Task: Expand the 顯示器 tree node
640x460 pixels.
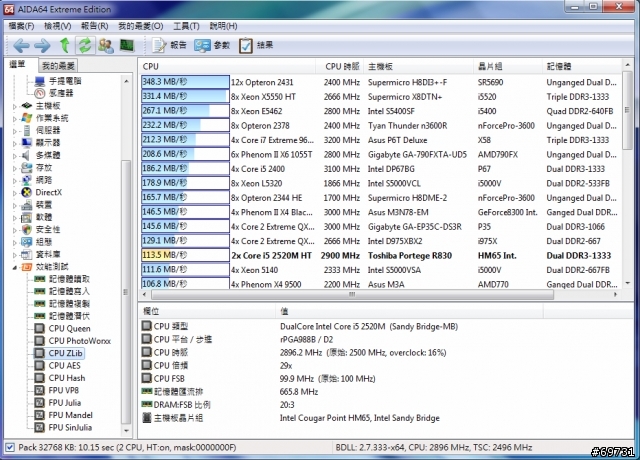Action: coord(15,143)
